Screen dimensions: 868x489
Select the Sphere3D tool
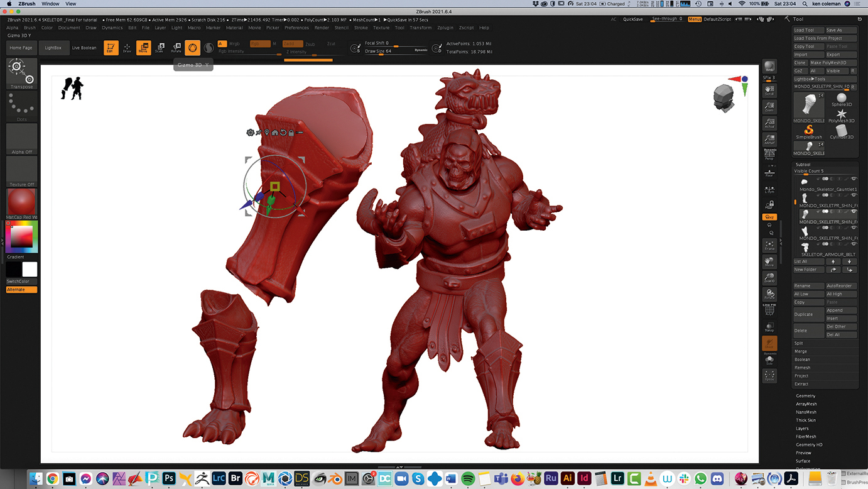coord(842,100)
